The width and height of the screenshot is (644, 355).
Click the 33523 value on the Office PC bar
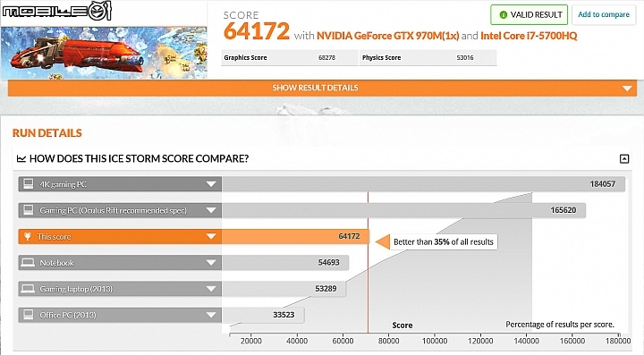click(284, 315)
